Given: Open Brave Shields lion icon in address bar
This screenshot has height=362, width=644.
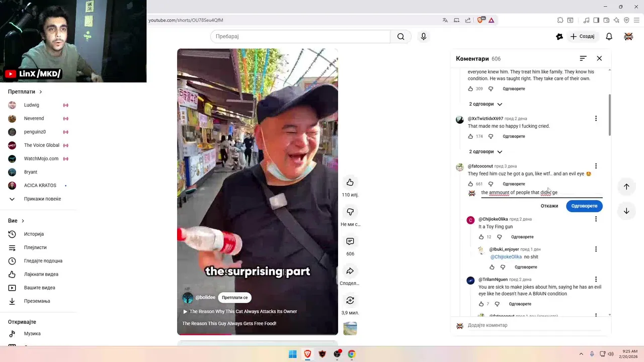Looking at the screenshot, I should [x=480, y=20].
